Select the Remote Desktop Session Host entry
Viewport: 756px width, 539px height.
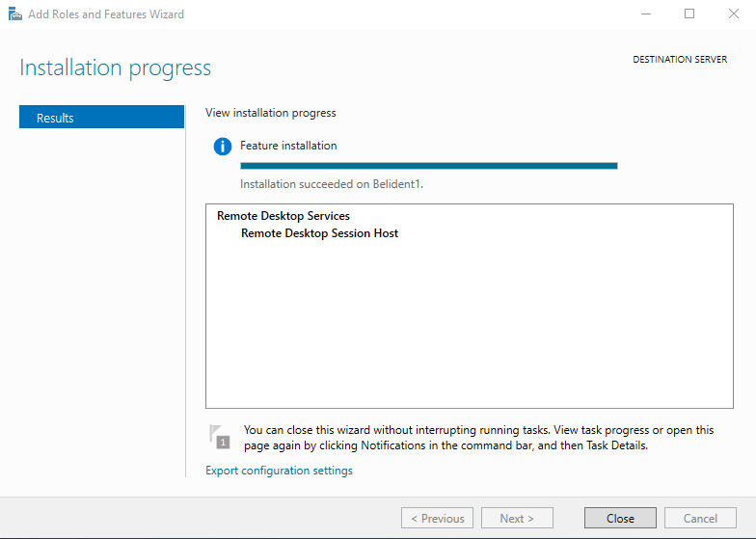[x=319, y=233]
